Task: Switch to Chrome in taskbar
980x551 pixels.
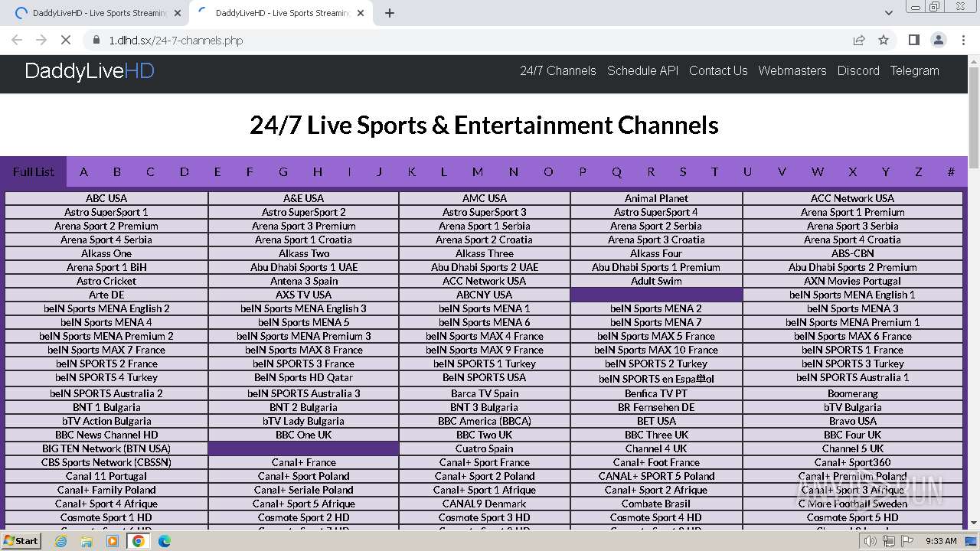Action: click(x=139, y=541)
